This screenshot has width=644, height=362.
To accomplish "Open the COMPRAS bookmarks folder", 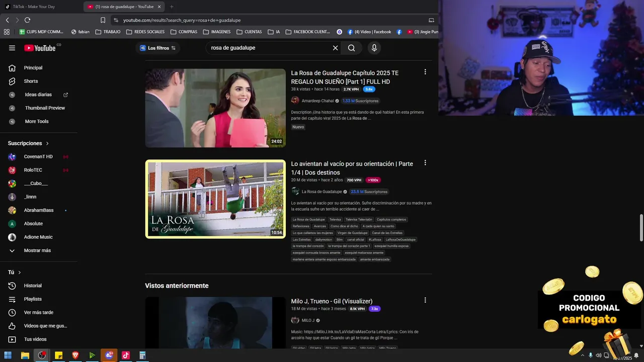I will (184, 32).
